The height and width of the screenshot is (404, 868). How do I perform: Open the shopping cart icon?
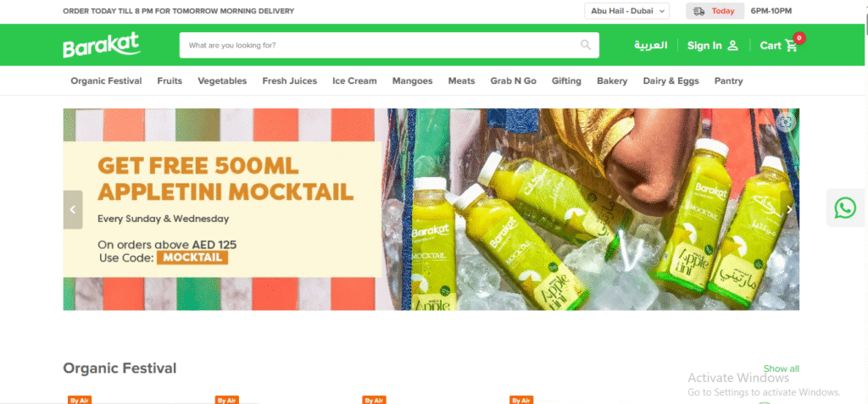[792, 46]
